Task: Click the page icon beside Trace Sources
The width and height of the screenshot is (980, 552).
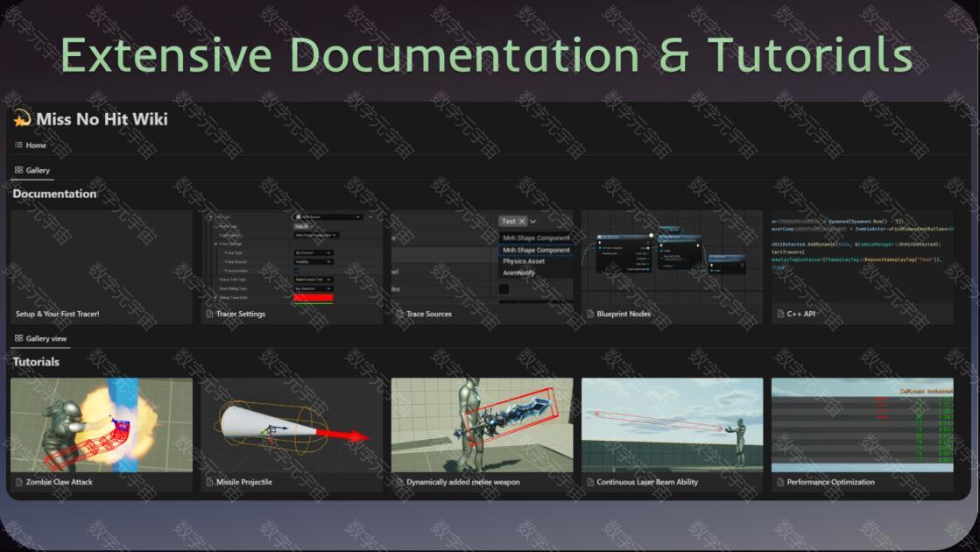Action: pyautogui.click(x=400, y=314)
